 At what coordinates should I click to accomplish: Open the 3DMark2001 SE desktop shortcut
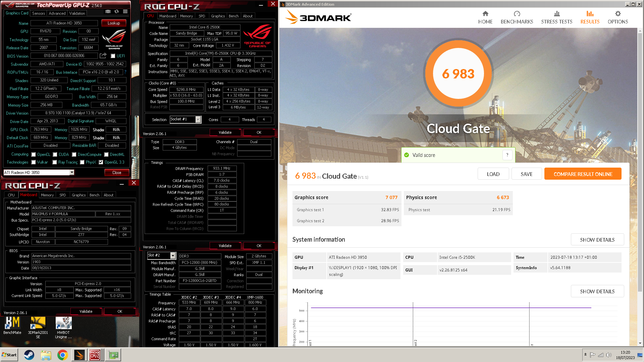pyautogui.click(x=38, y=328)
